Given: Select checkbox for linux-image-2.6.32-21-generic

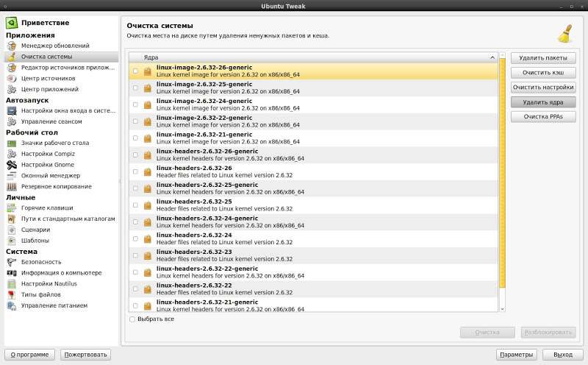Looking at the screenshot, I should click(x=135, y=138).
